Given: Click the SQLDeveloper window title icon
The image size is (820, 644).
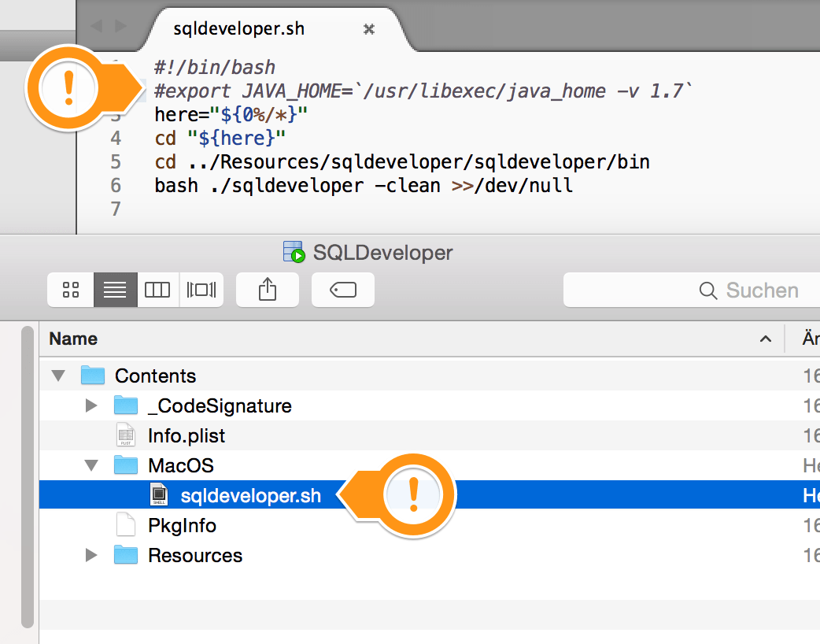Looking at the screenshot, I should click(x=294, y=252).
